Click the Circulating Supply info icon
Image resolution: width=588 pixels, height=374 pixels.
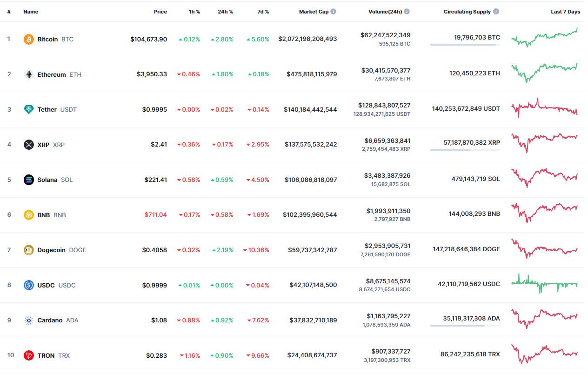(496, 12)
